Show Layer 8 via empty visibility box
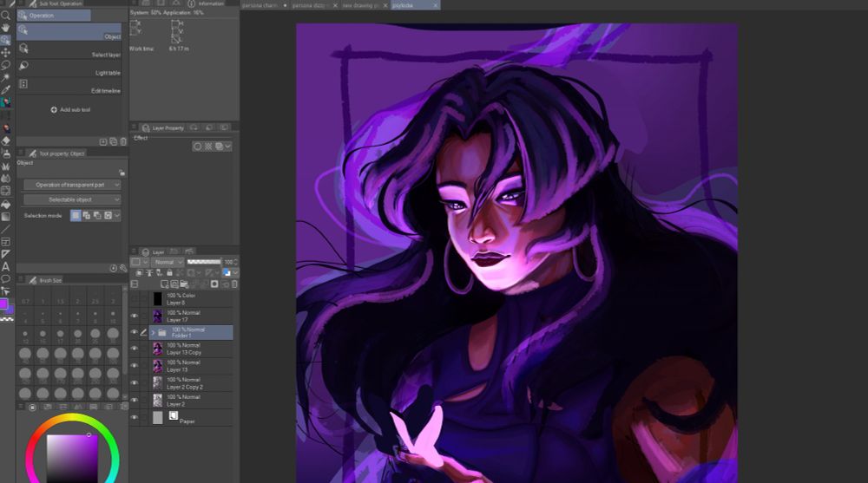 point(134,299)
